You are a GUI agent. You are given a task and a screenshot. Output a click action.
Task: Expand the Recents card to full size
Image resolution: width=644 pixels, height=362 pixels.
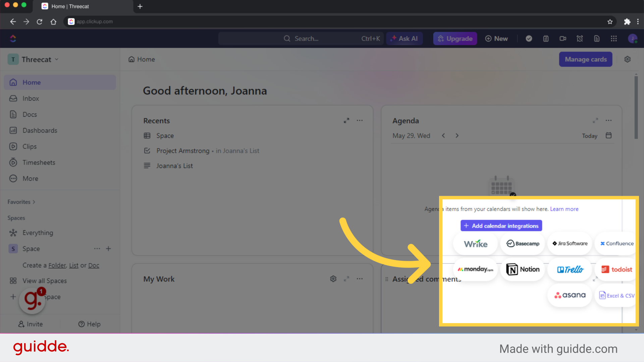click(x=346, y=120)
